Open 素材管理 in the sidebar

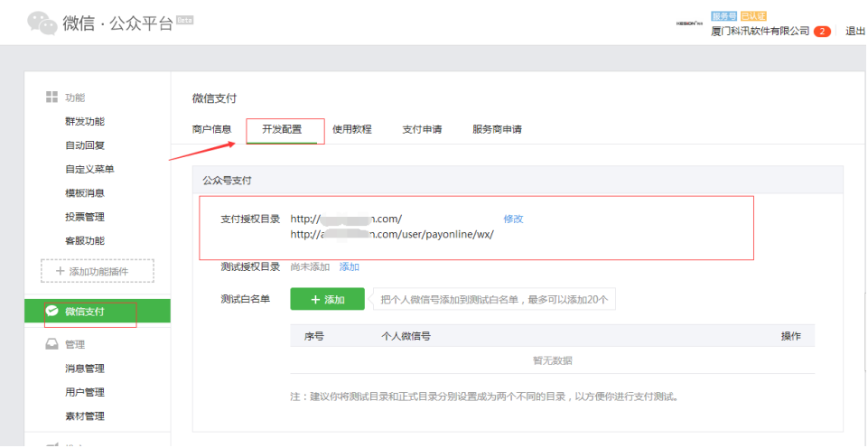(x=85, y=416)
